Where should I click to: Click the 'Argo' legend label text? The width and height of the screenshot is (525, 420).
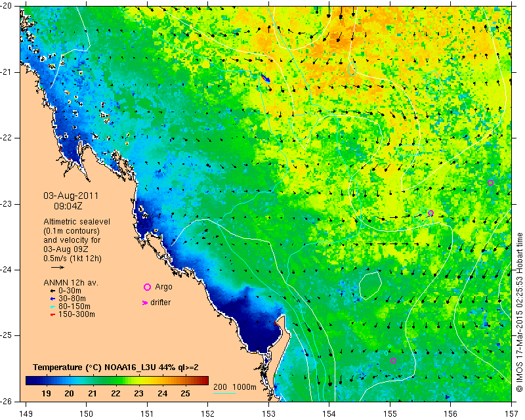coord(163,287)
